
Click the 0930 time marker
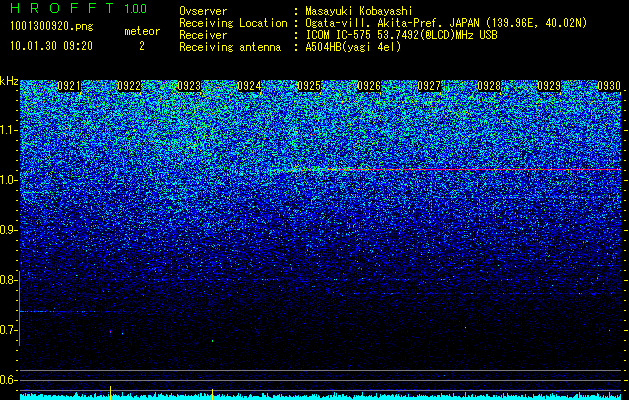[x=609, y=86]
